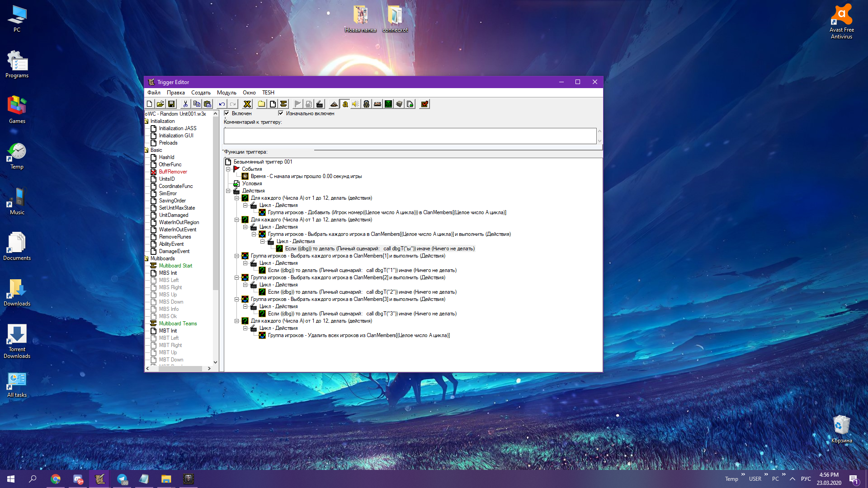
Task: Click the Cut scissors toolbar icon
Action: click(x=185, y=104)
